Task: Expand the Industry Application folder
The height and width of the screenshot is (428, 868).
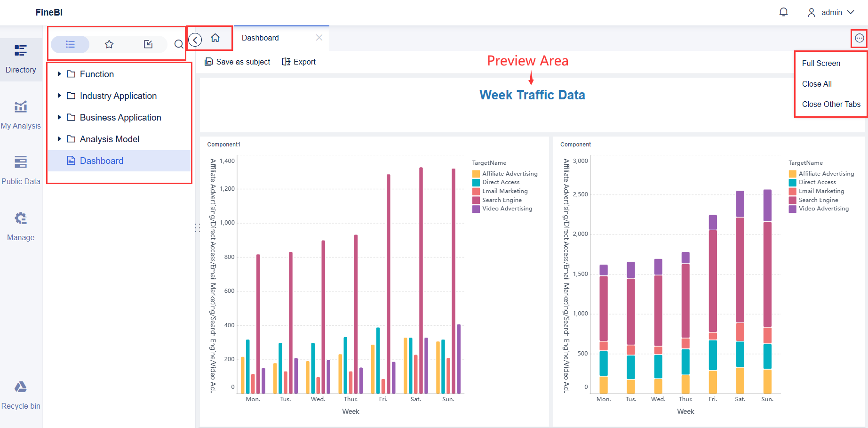Action: pyautogui.click(x=59, y=96)
